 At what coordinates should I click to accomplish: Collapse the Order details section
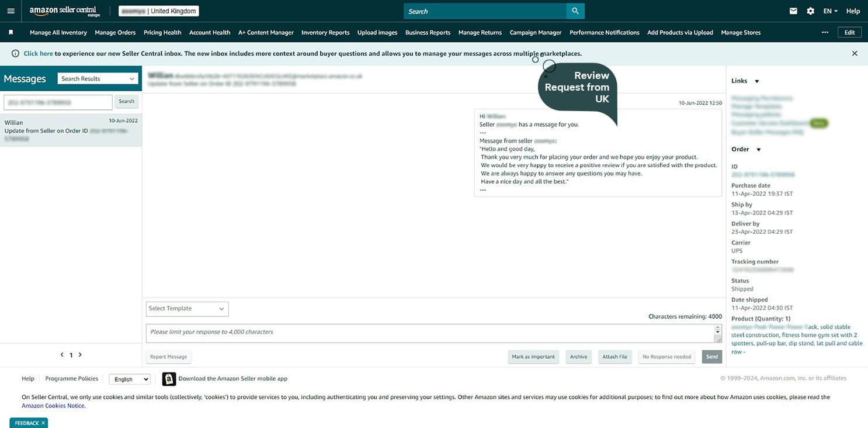tap(759, 150)
